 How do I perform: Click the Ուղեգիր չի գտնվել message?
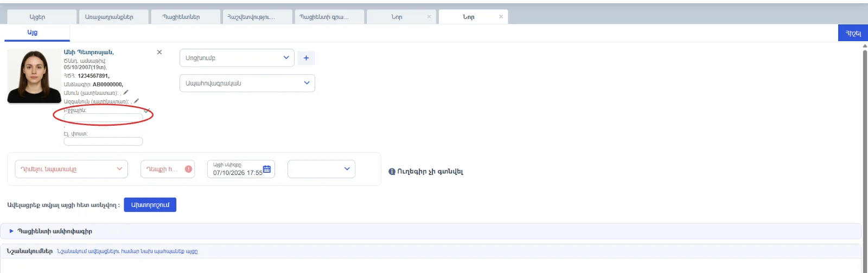(x=430, y=172)
